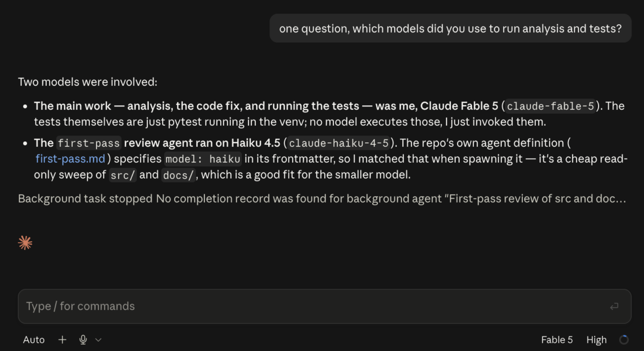Open the Fable 5 model selector
644x351 pixels.
tap(557, 340)
